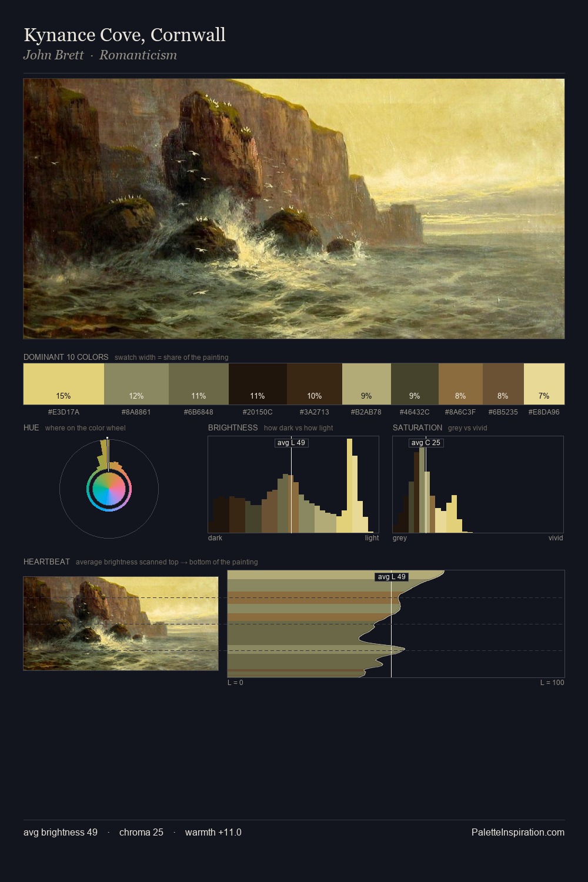Screen dimensions: 588x882
Task: Click the 'vivid' saturation axis label
Action: (556, 538)
